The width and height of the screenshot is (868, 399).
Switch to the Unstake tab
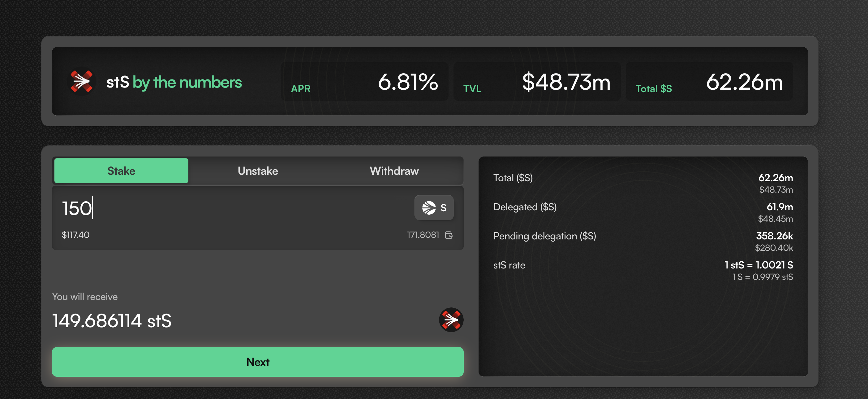point(258,171)
